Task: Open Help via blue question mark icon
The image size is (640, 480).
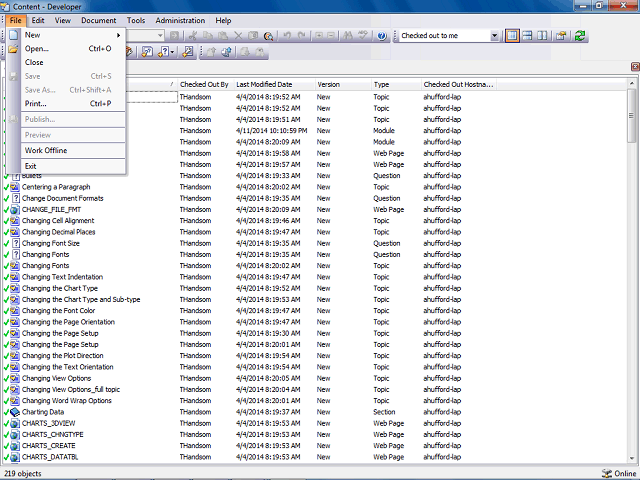Action: [x=382, y=36]
